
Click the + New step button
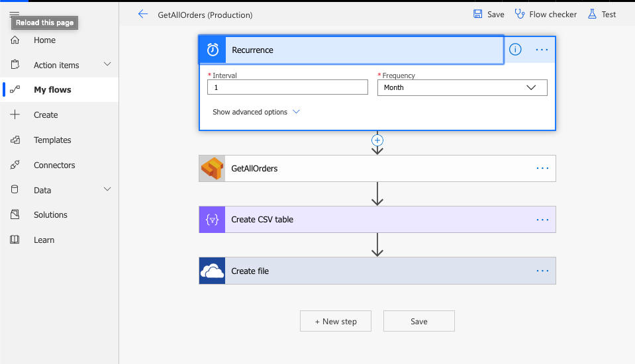(336, 321)
